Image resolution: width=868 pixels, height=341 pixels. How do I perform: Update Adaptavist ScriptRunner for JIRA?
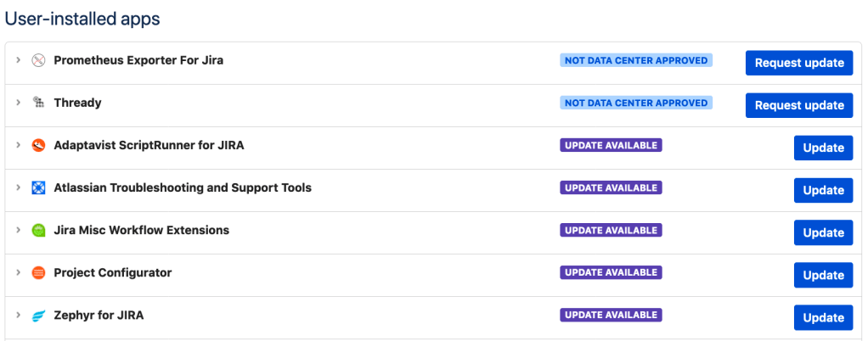click(822, 148)
